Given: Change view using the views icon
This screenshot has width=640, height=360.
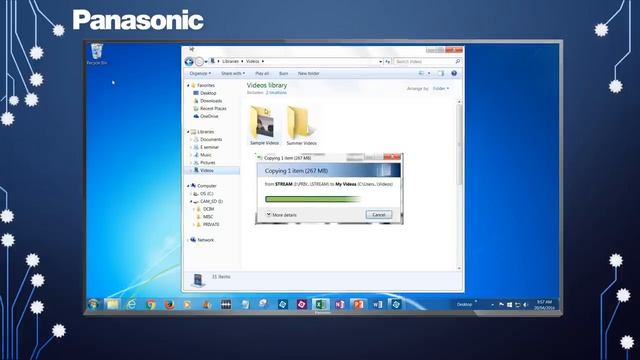Looking at the screenshot, I should [x=422, y=73].
